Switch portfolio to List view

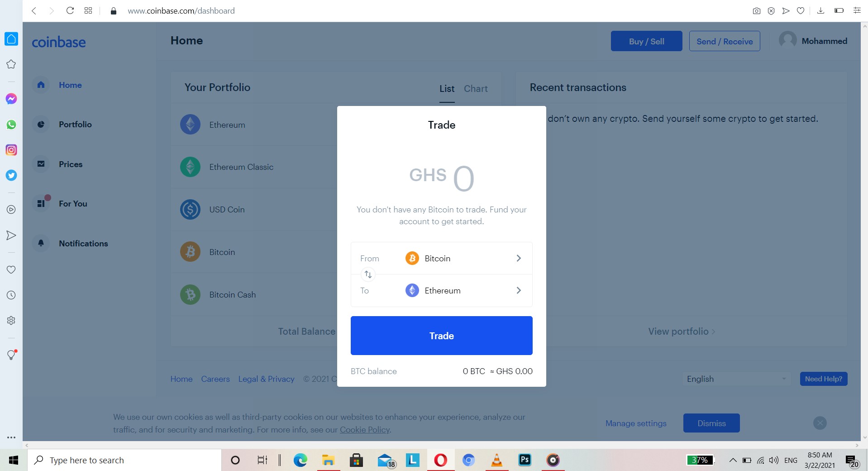point(447,89)
